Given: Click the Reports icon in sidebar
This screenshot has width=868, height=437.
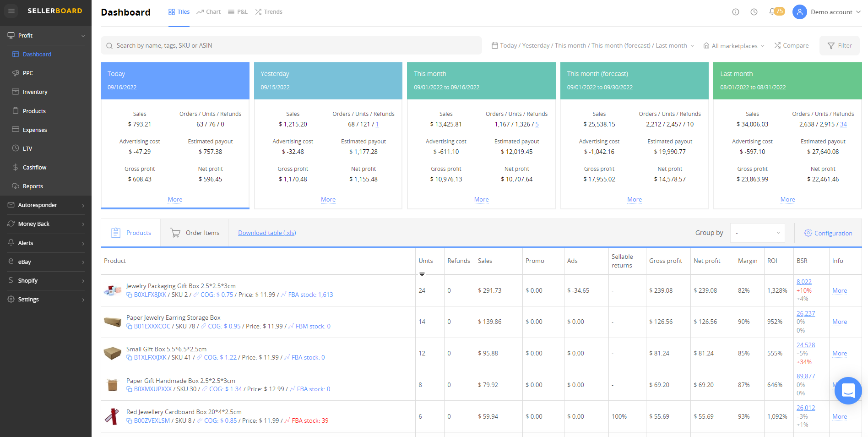Looking at the screenshot, I should pyautogui.click(x=16, y=186).
